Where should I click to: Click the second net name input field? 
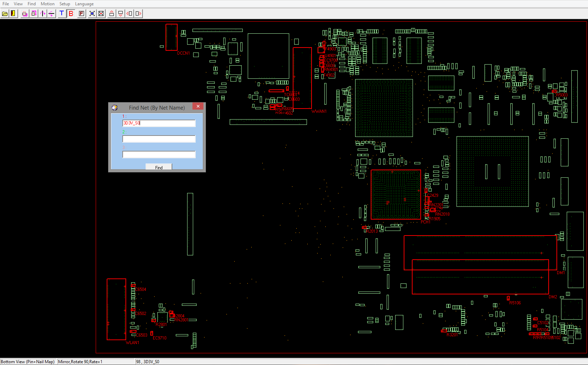click(159, 139)
